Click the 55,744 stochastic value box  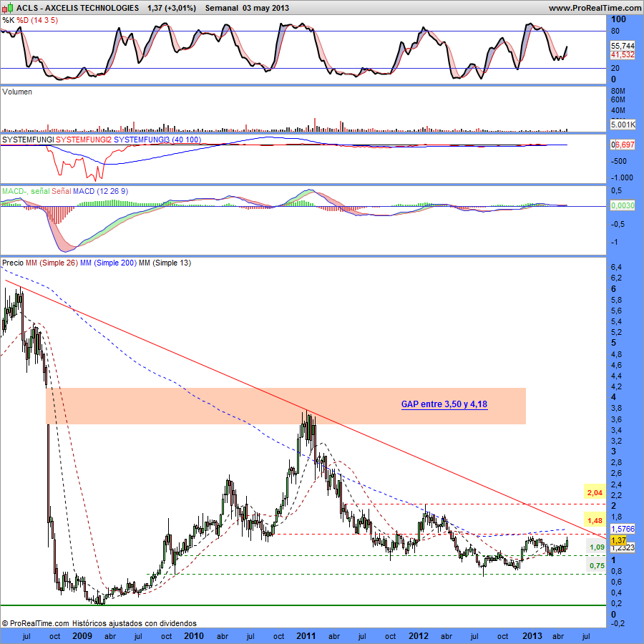pos(623,46)
